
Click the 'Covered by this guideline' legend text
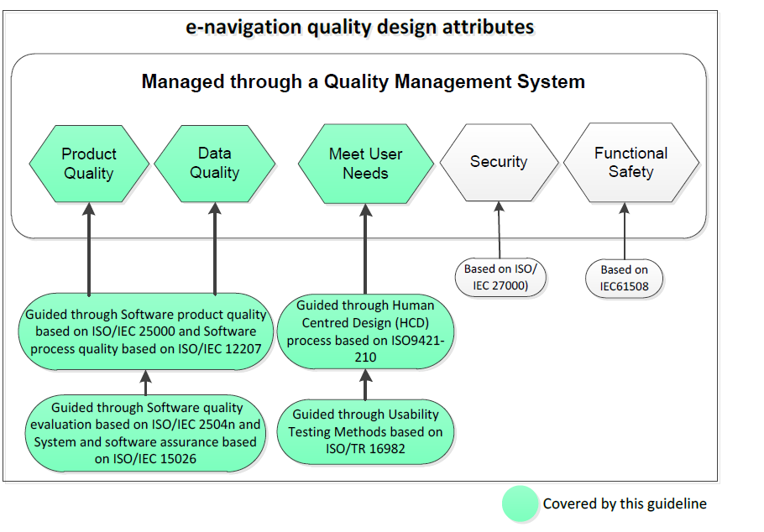point(625,504)
